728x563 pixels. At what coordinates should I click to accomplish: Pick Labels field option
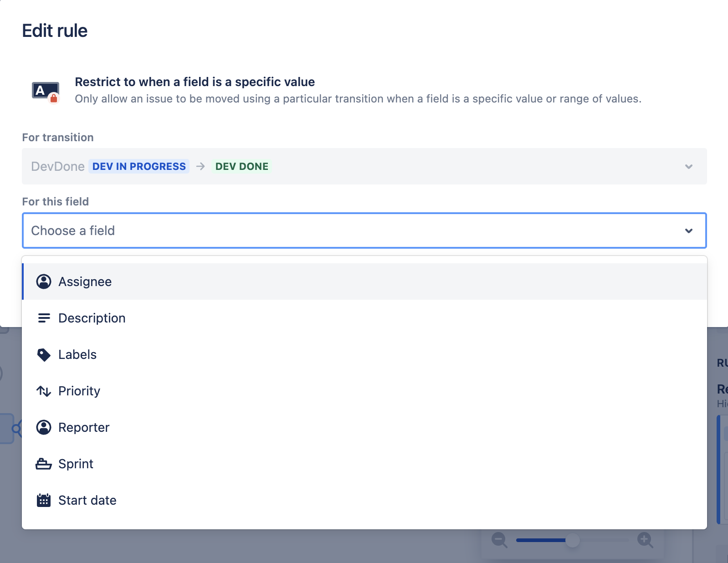364,354
